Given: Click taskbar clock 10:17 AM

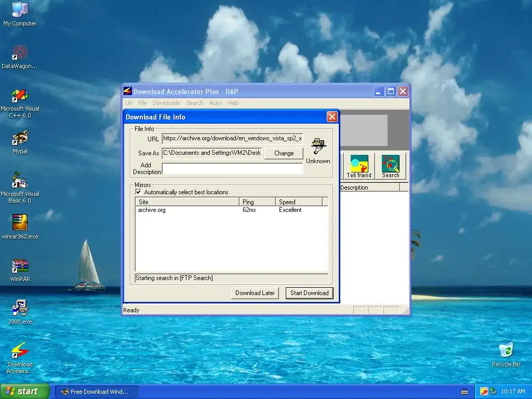Looking at the screenshot, I should [x=513, y=392].
